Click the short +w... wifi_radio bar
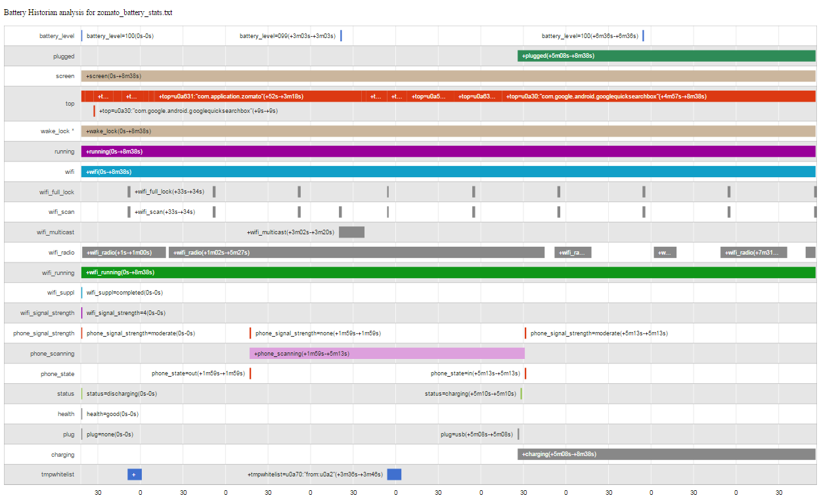This screenshot has height=504, width=838. click(665, 253)
